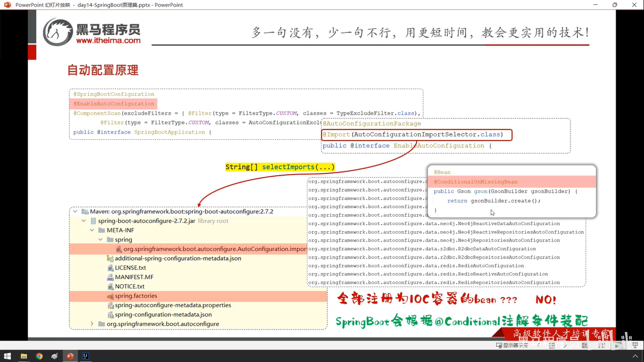Click the String[] selectImports(...) label
644x362 pixels.
[x=280, y=167]
